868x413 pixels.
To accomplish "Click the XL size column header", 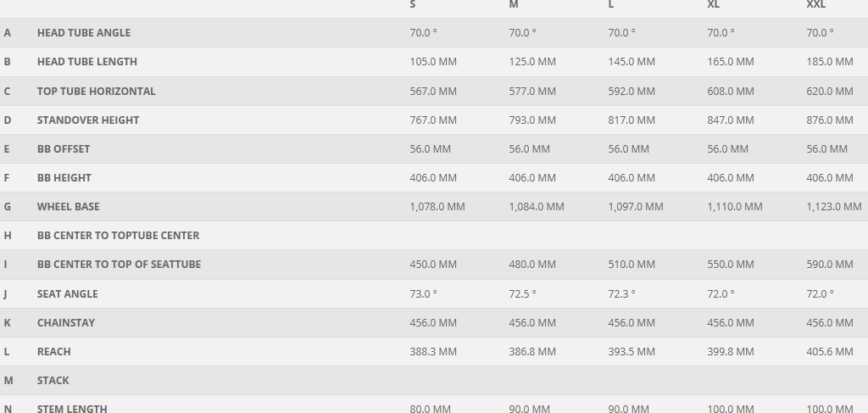I will (714, 5).
